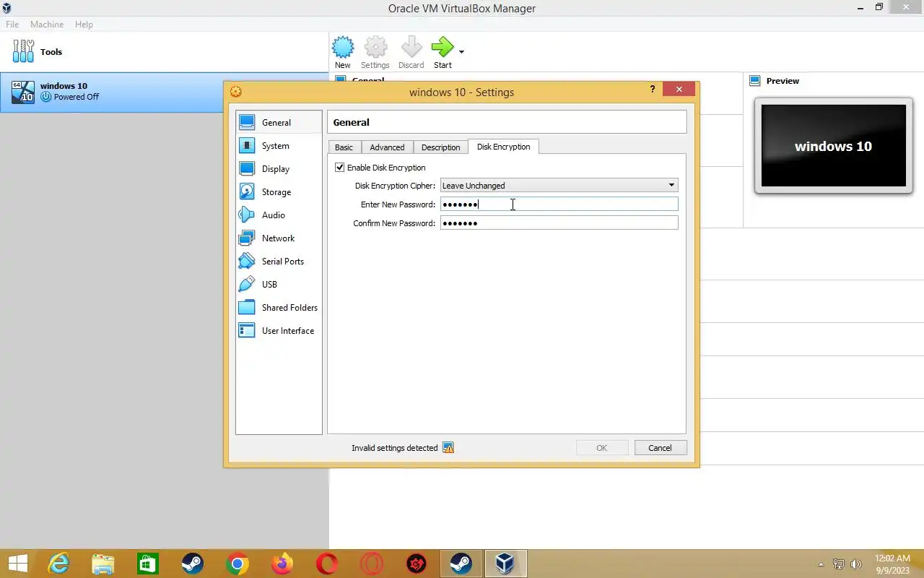
Task: Switch to the Description tab
Action: 440,147
